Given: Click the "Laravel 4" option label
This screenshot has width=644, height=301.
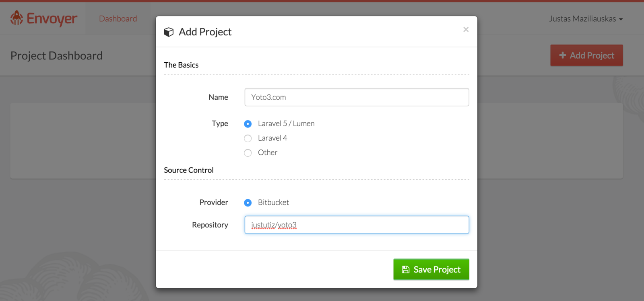Looking at the screenshot, I should (272, 138).
